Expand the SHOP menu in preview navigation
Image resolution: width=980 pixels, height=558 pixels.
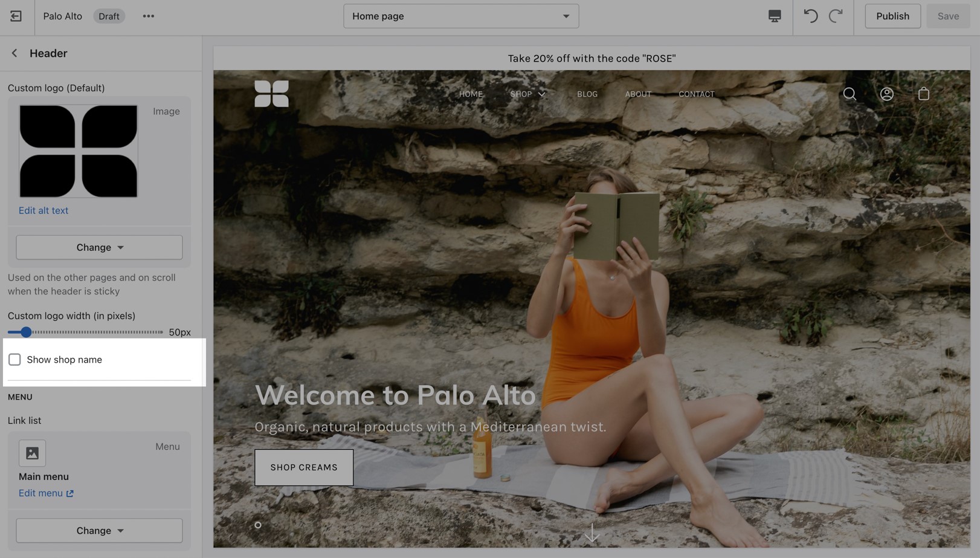click(527, 94)
